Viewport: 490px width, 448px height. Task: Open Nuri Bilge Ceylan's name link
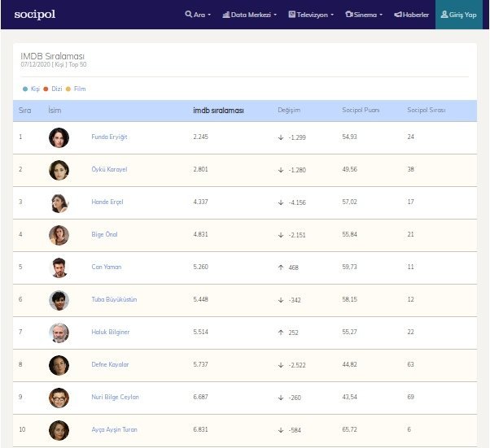(115, 398)
